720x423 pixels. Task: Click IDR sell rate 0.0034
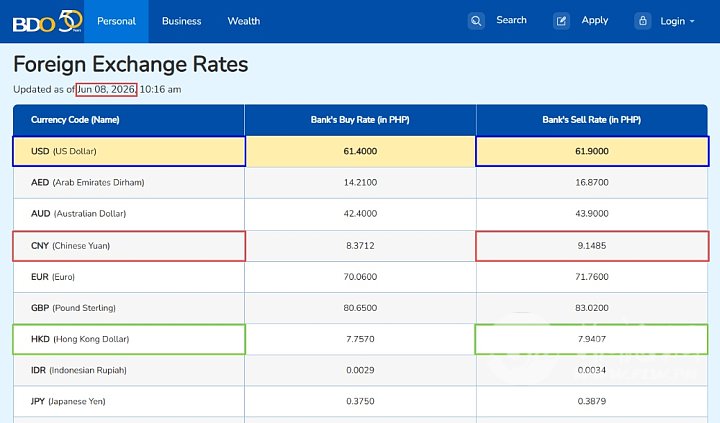[591, 370]
